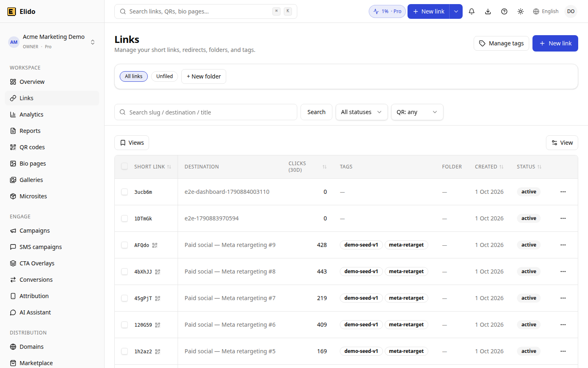Open Campaigns in sidebar

tap(52, 231)
